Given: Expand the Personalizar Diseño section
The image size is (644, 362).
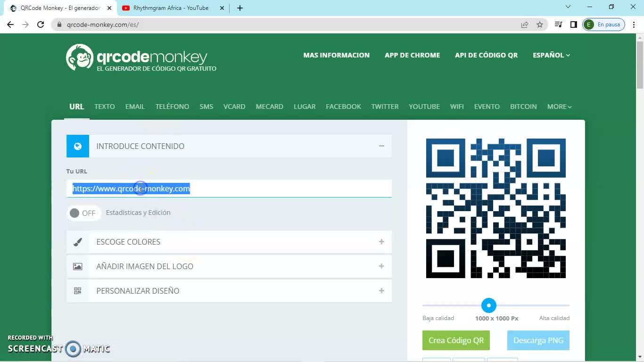Looking at the screenshot, I should click(381, 291).
